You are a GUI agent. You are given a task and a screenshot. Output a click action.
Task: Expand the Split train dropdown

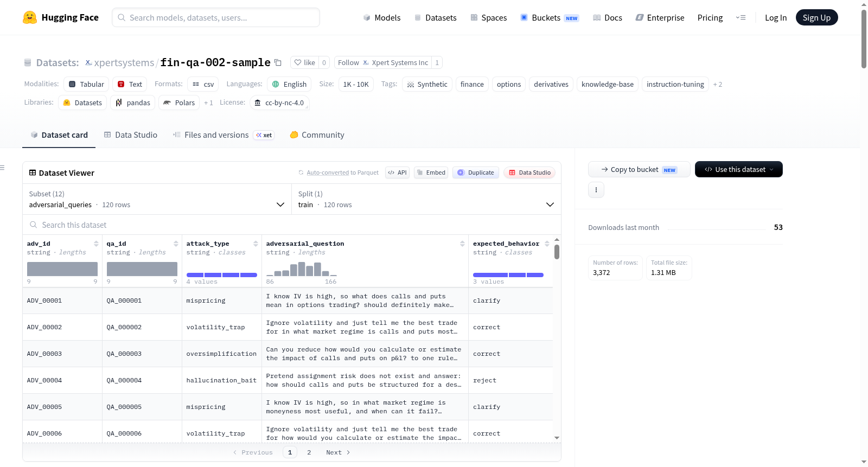[426, 199]
